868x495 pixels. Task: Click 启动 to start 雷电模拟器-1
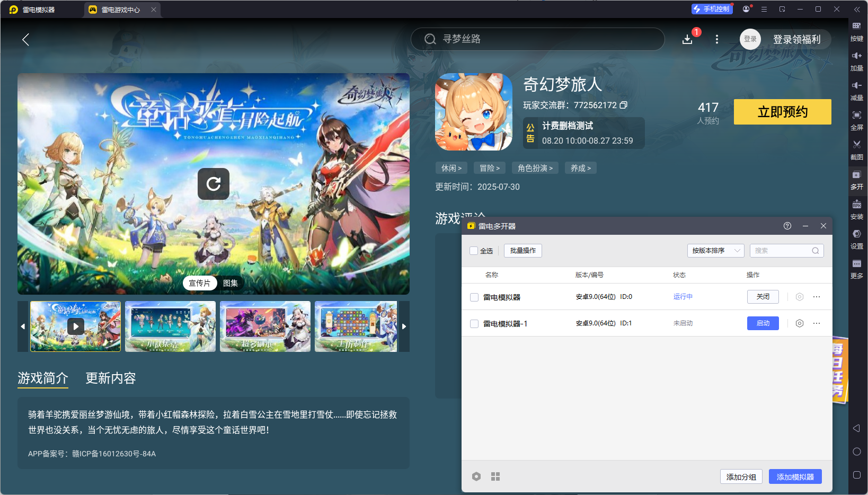point(763,323)
